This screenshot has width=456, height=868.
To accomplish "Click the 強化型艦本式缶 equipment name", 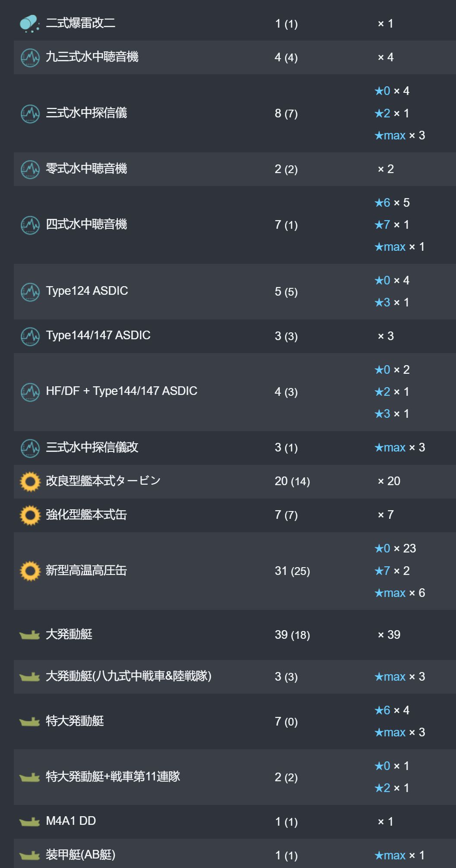I will [86, 515].
